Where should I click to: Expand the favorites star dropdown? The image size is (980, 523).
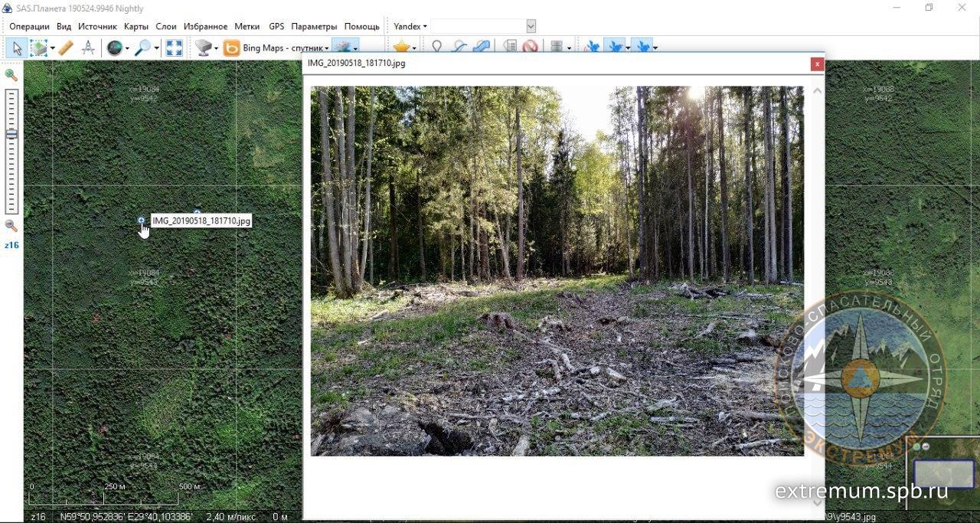coord(414,48)
